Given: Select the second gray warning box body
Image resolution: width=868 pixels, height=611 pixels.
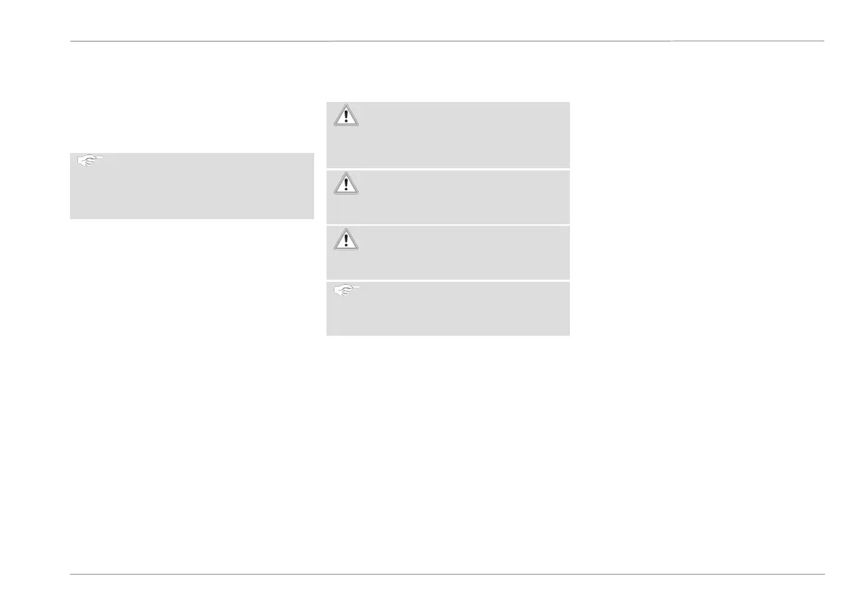Looking at the screenshot, I should [447, 197].
